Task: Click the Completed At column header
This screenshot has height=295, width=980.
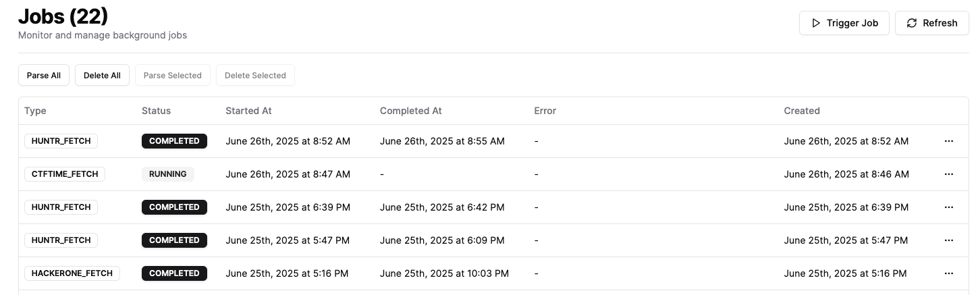Action: (411, 111)
